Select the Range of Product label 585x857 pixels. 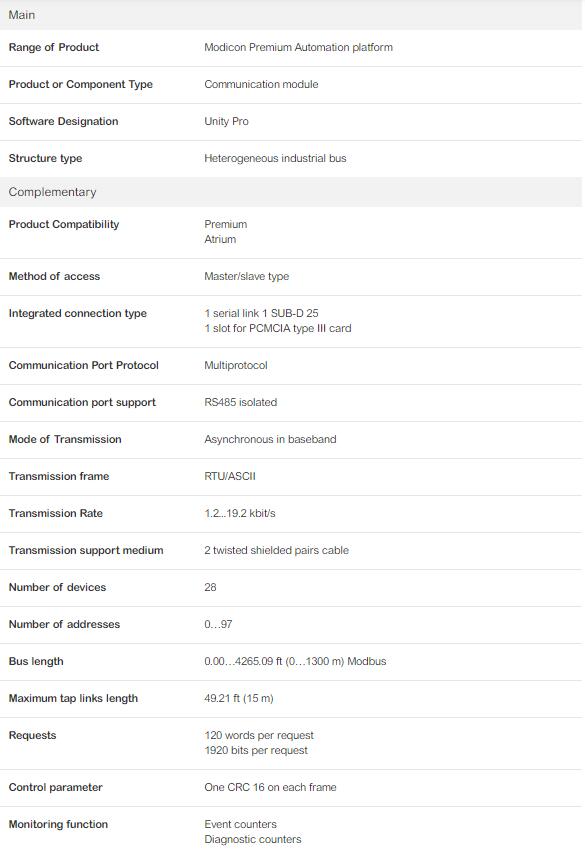(54, 48)
